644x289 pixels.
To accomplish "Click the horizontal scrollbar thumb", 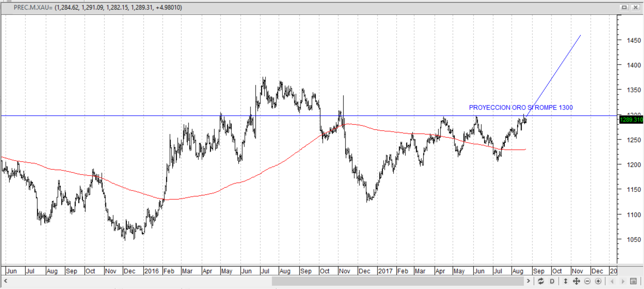I will tap(398, 281).
